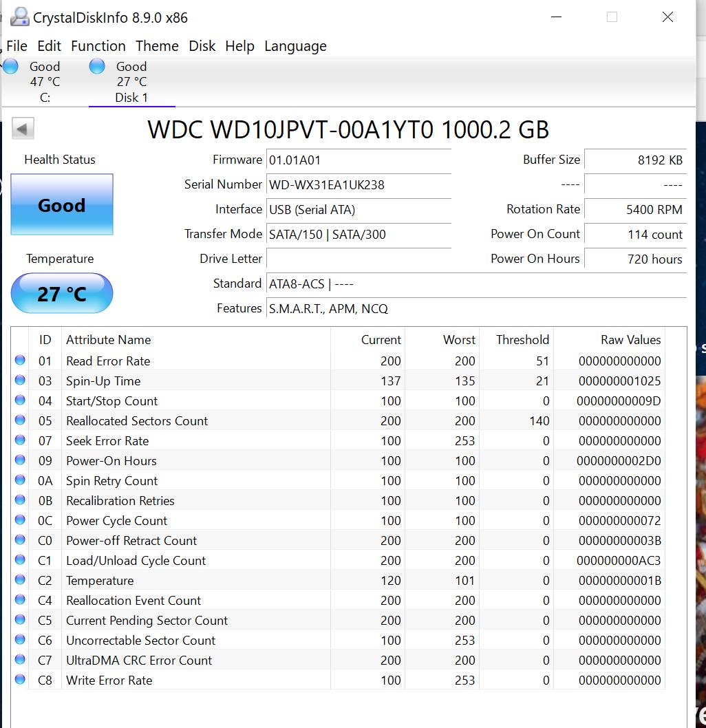Image resolution: width=706 pixels, height=728 pixels.
Task: Click status orb for Power-off Retract Count row
Action: [20, 540]
